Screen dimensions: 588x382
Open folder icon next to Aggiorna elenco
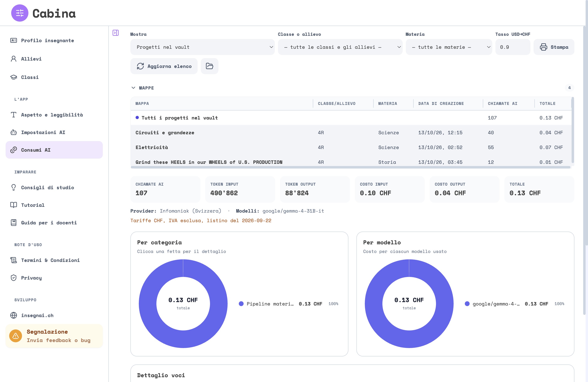click(x=209, y=66)
